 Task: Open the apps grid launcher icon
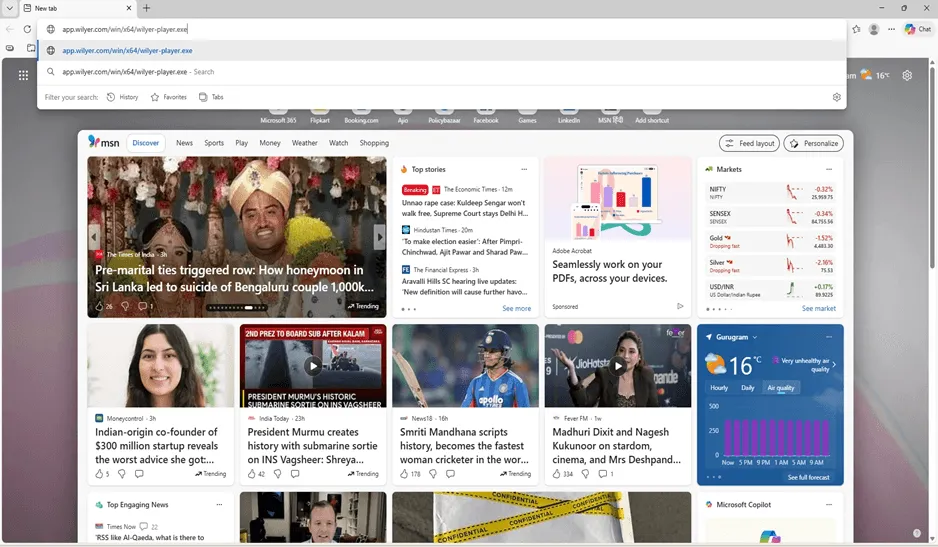pos(23,75)
